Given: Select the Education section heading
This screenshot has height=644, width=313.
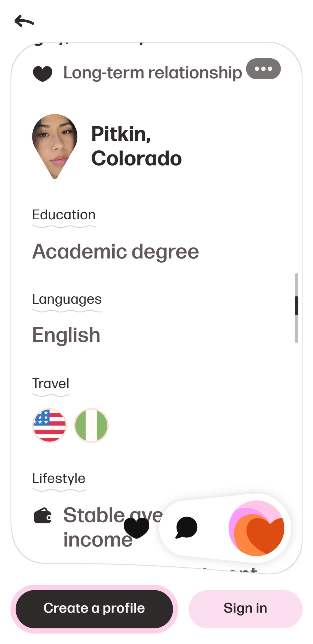Looking at the screenshot, I should click(x=64, y=215).
